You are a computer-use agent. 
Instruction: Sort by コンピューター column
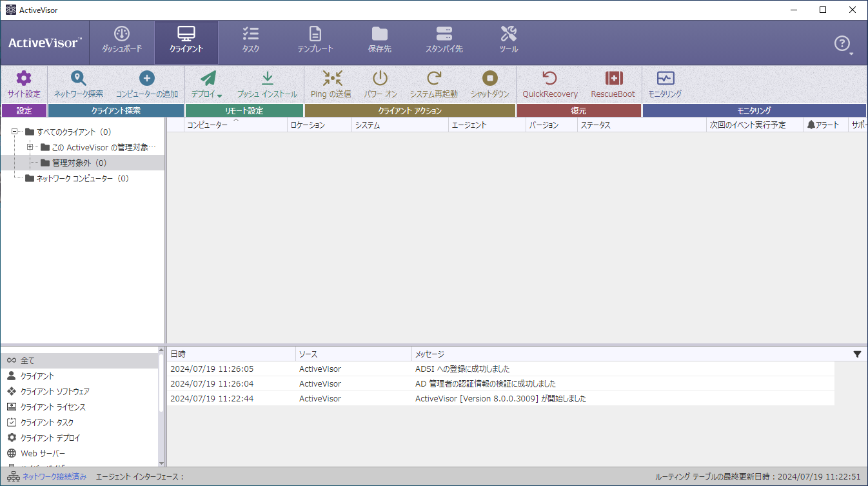pyautogui.click(x=235, y=125)
